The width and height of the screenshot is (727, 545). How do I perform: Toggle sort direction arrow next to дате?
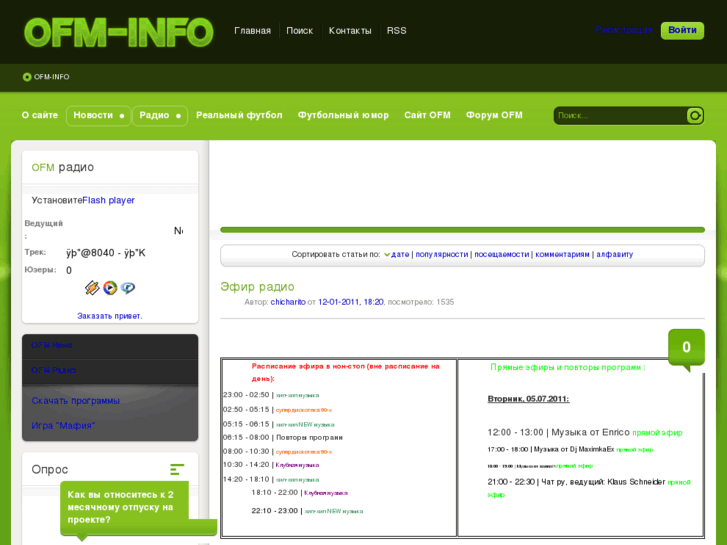coord(387,255)
